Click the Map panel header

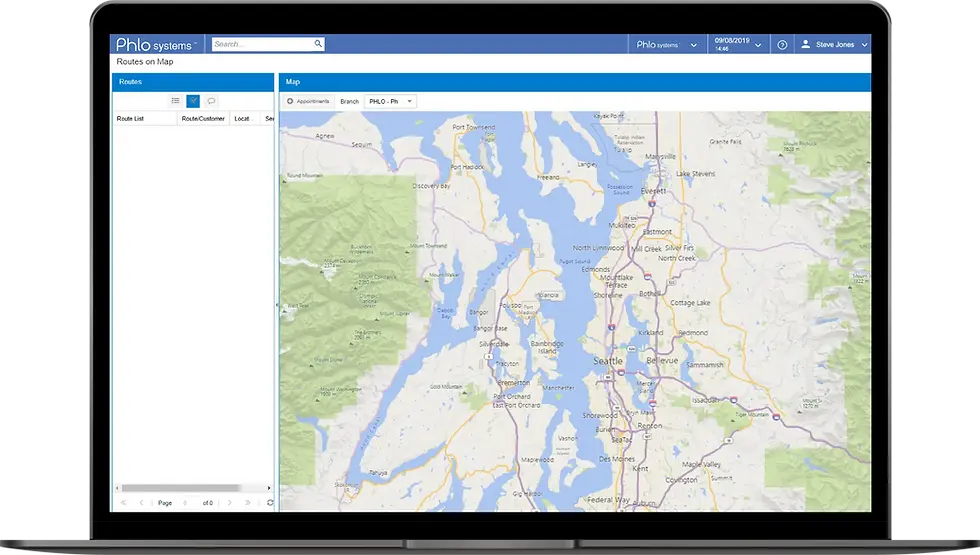[575, 82]
